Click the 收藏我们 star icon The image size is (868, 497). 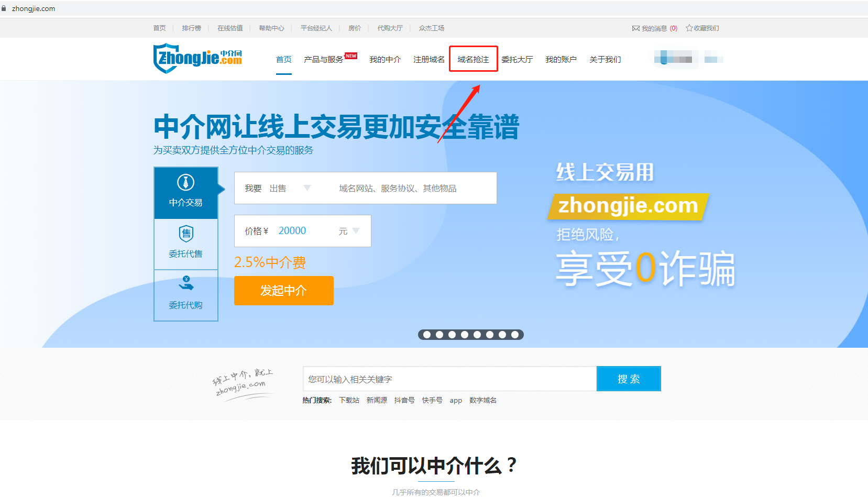689,28
